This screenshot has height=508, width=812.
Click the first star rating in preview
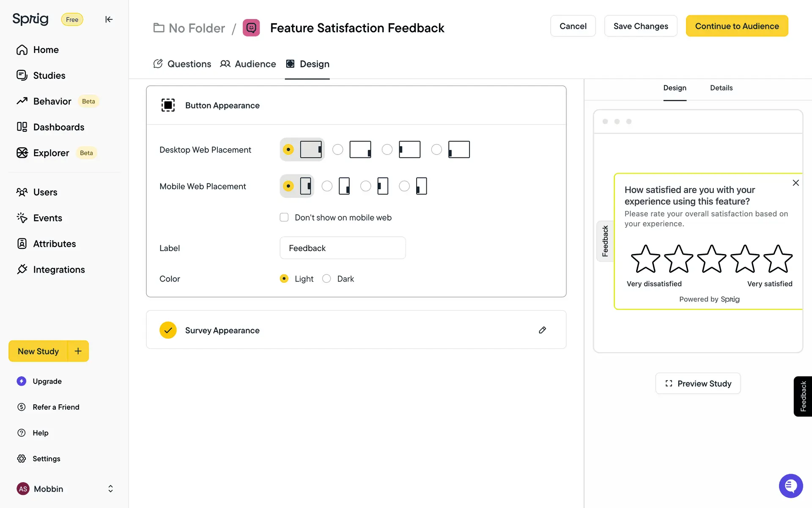click(x=645, y=259)
